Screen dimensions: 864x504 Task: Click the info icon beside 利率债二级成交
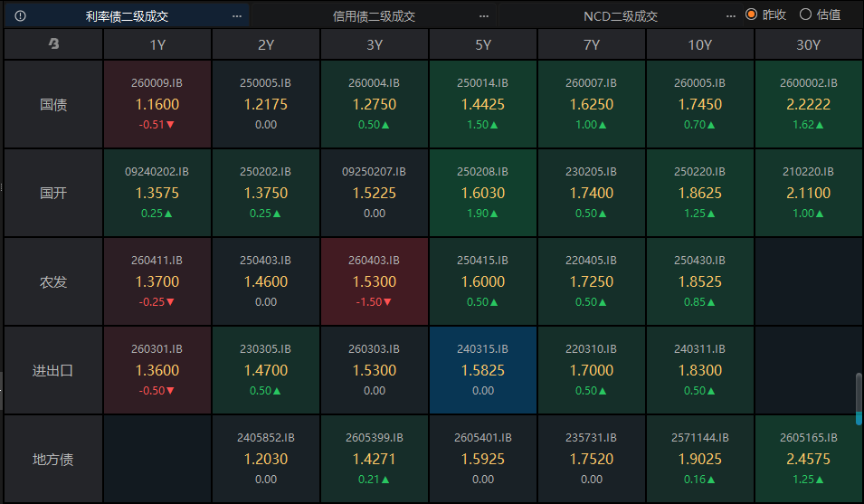pyautogui.click(x=21, y=16)
